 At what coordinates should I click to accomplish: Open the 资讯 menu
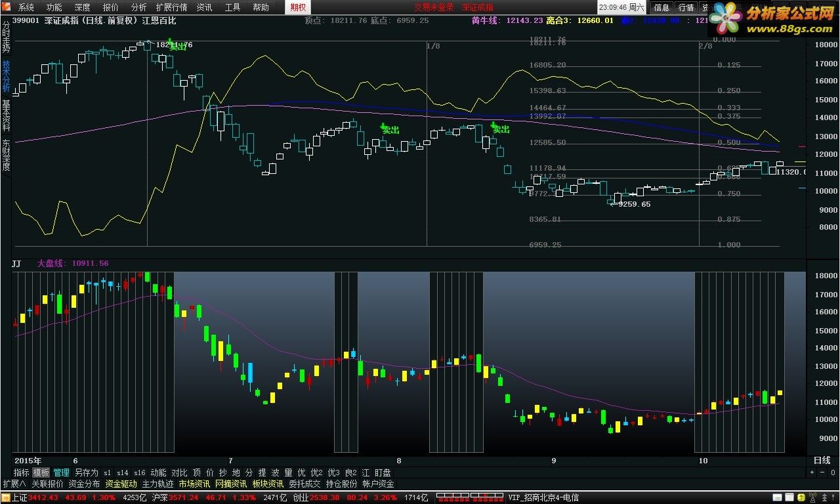tap(204, 7)
